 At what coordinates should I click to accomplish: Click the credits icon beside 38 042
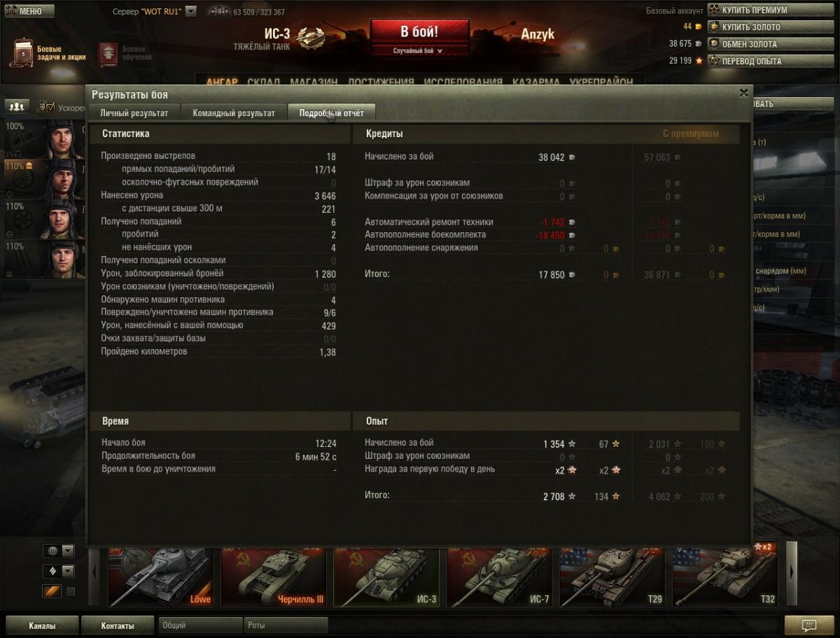[572, 157]
